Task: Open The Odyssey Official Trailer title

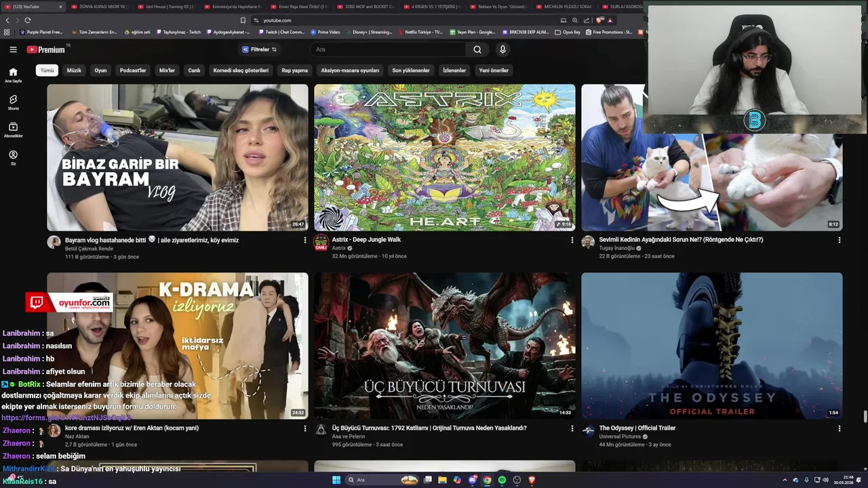Action: [637, 428]
